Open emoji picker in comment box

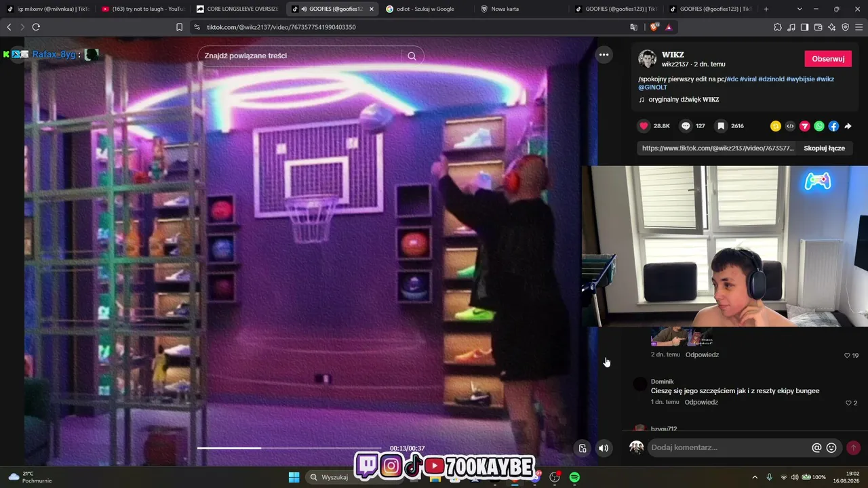pyautogui.click(x=831, y=447)
